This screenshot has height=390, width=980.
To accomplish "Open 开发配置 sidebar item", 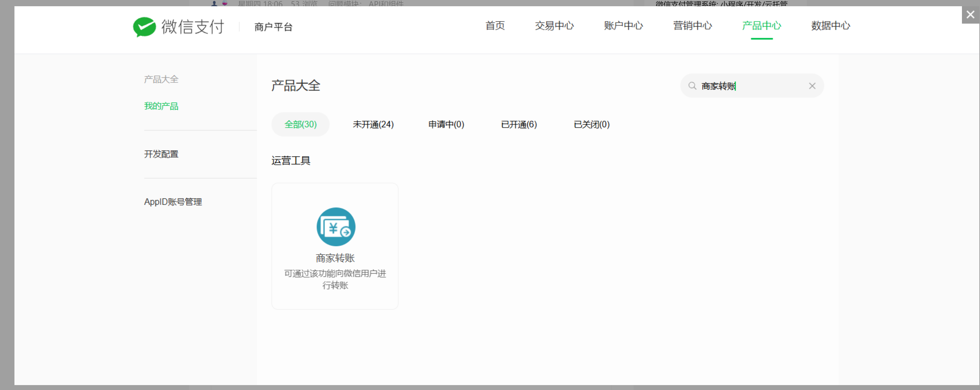I will (x=161, y=154).
